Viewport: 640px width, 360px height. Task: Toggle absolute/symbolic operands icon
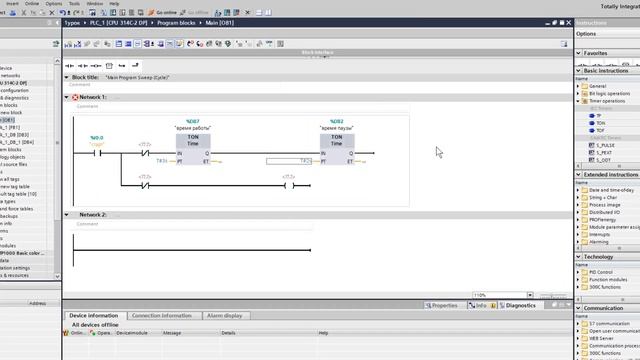(x=147, y=44)
